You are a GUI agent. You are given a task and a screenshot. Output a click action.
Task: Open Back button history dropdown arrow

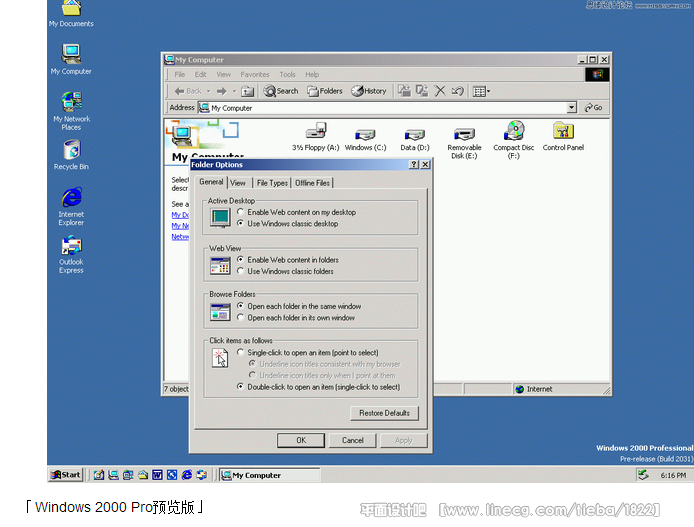[x=208, y=91]
